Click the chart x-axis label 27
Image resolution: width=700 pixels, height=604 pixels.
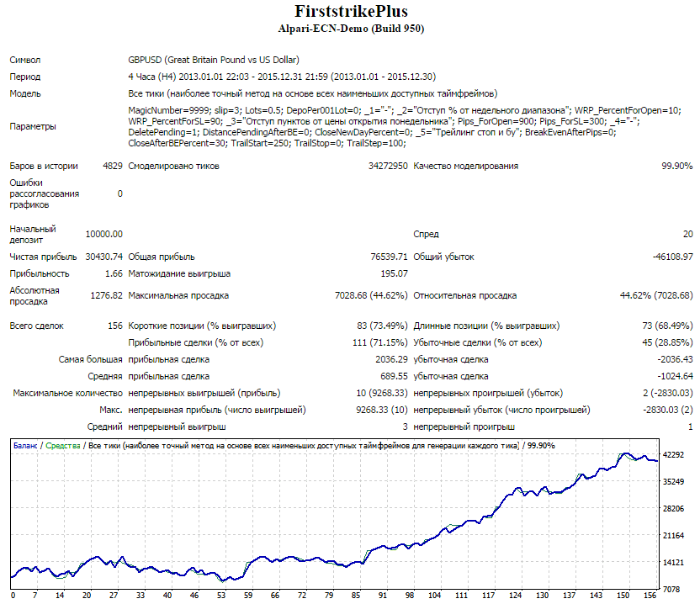pyautogui.click(x=114, y=595)
